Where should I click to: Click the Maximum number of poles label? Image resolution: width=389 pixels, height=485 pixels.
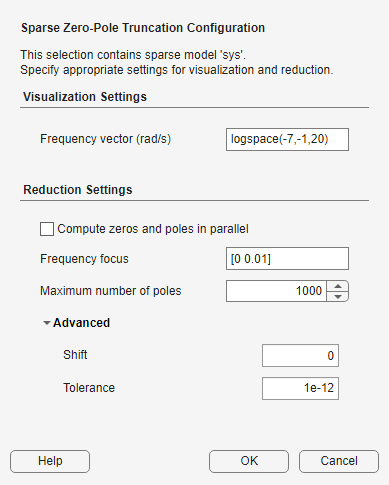click(111, 291)
